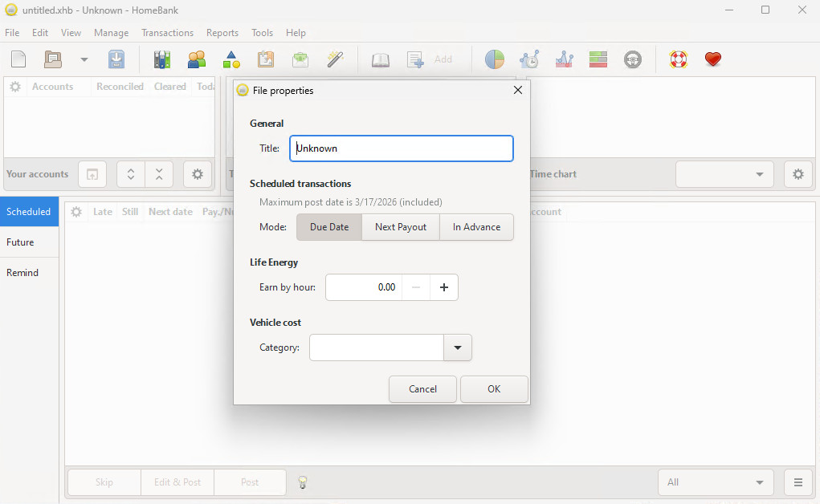
Task: Click the vehicle Category text field
Action: click(x=377, y=348)
